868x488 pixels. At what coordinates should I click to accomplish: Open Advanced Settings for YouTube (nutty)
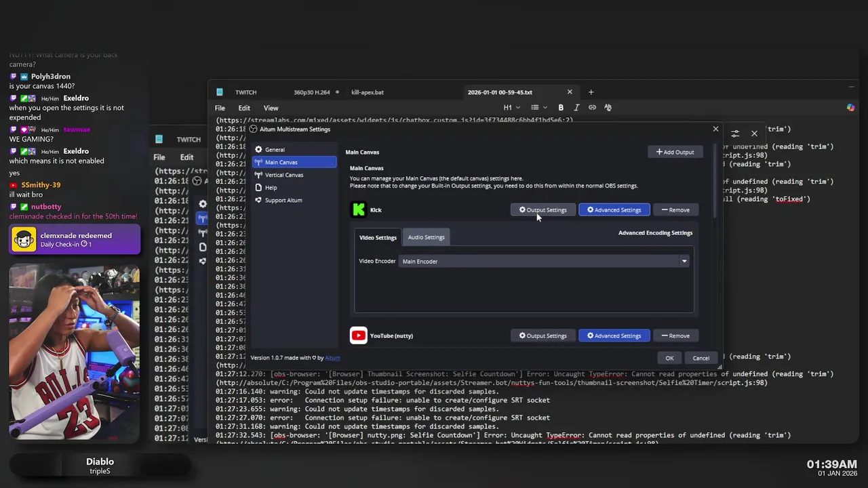tap(614, 335)
